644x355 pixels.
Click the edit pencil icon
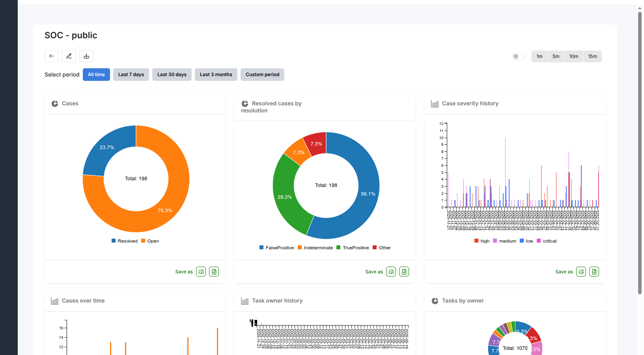click(x=69, y=56)
